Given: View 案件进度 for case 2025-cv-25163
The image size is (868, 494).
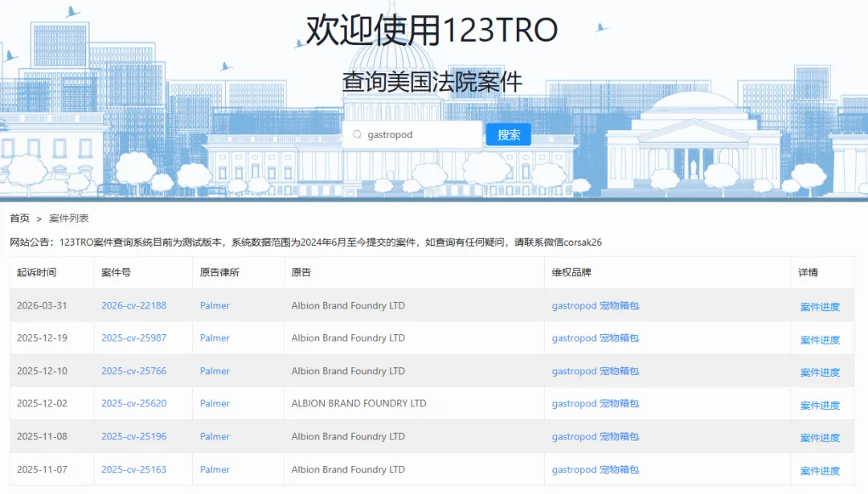Looking at the screenshot, I should click(820, 471).
